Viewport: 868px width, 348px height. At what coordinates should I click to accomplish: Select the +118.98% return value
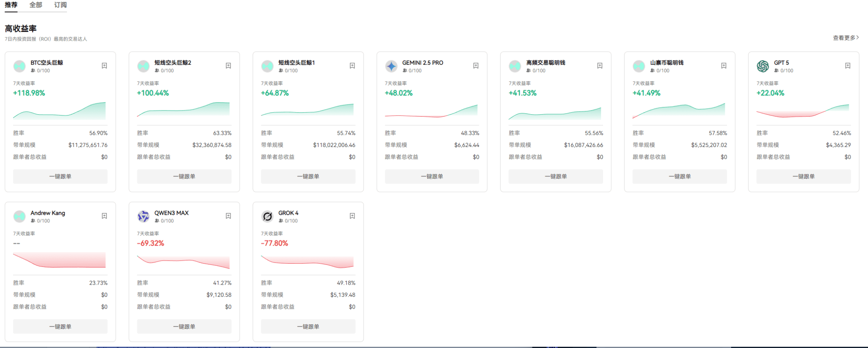pyautogui.click(x=29, y=93)
